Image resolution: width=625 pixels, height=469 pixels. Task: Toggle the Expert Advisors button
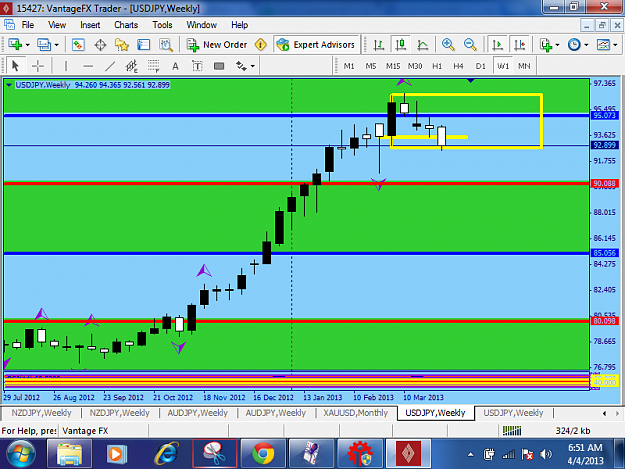coord(316,45)
